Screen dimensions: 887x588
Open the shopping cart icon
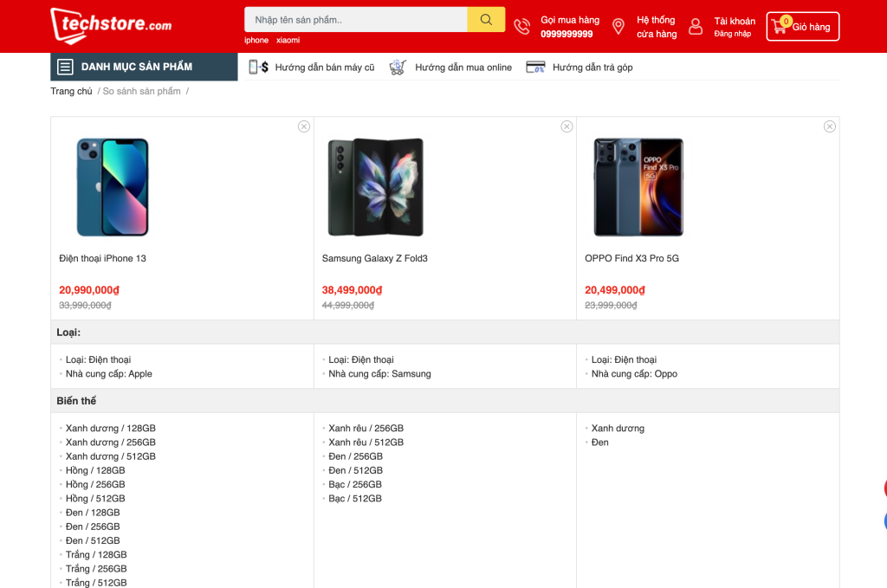[x=779, y=26]
